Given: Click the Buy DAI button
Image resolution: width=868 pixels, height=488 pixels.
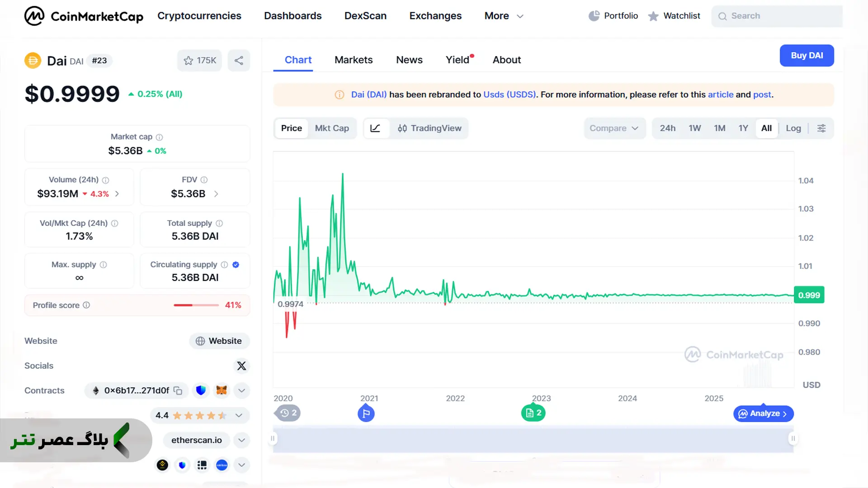Looking at the screenshot, I should click(807, 56).
